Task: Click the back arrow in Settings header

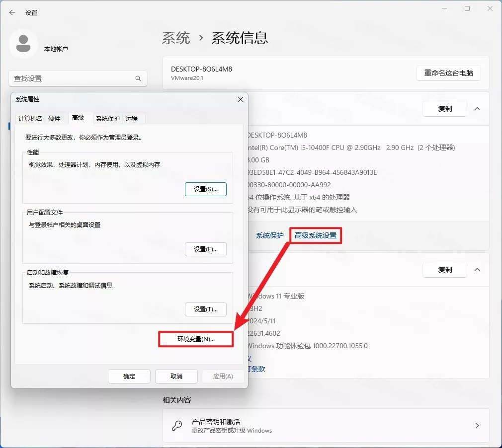Action: tap(12, 12)
